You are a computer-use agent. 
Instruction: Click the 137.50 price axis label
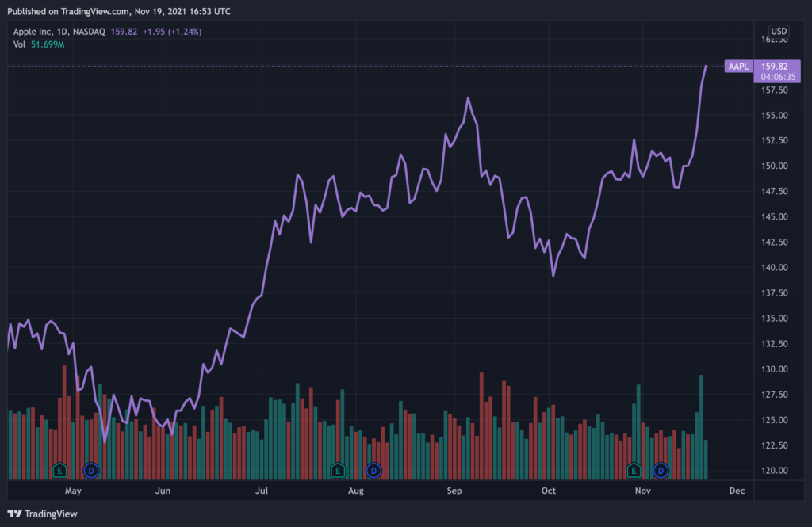(x=774, y=293)
